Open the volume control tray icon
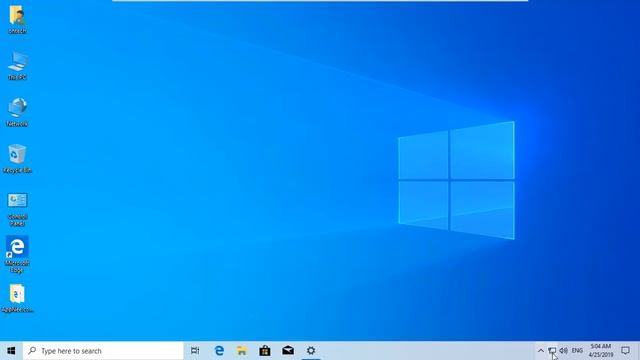 coord(564,351)
